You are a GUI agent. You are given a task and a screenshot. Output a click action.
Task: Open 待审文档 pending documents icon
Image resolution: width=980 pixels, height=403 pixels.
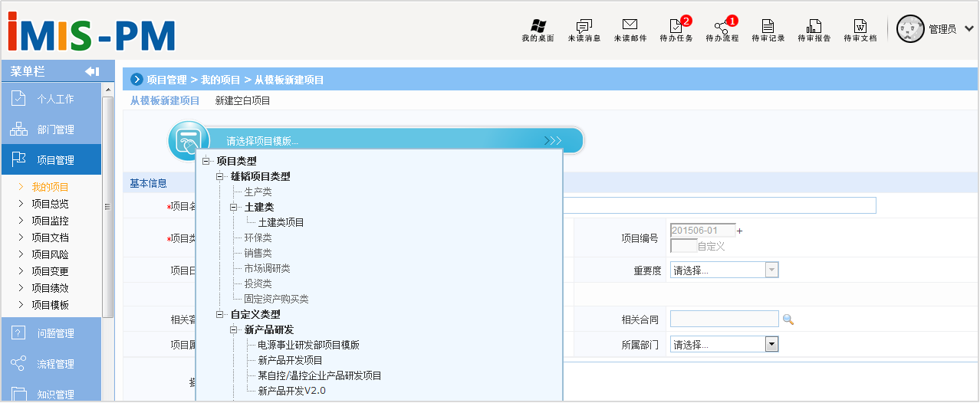pyautogui.click(x=860, y=30)
